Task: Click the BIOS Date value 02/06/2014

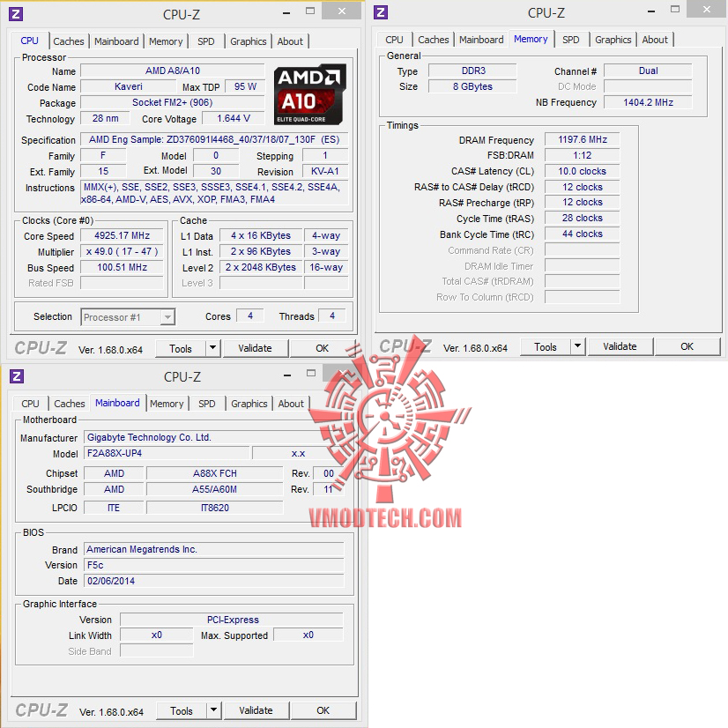Action: (x=214, y=581)
